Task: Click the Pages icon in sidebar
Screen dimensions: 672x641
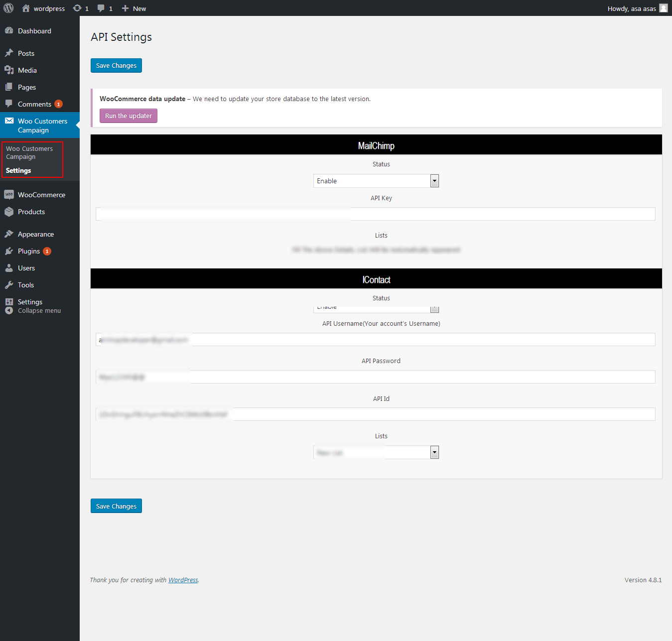Action: point(9,87)
